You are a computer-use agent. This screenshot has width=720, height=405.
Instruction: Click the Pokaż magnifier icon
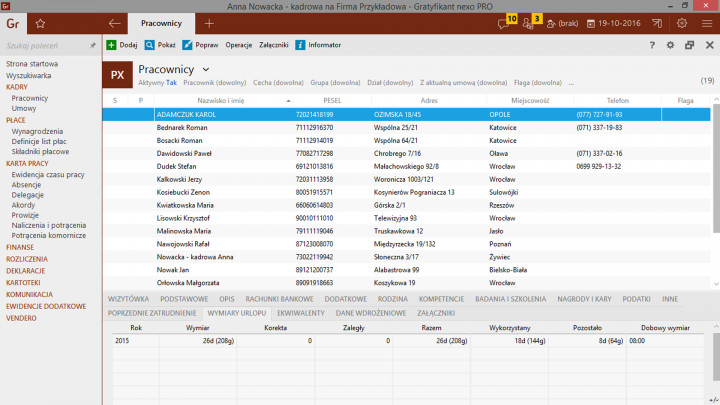click(x=150, y=45)
